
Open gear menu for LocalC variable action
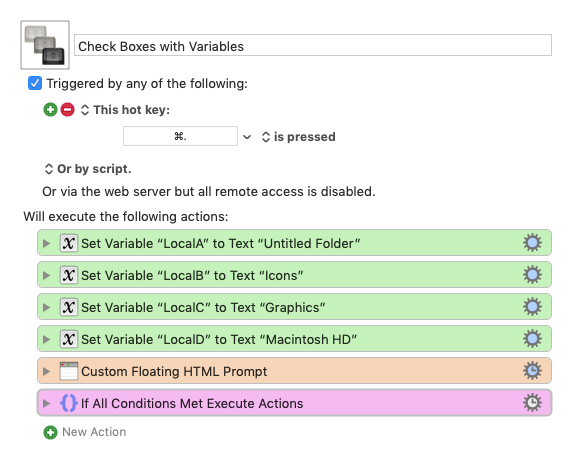(x=532, y=307)
